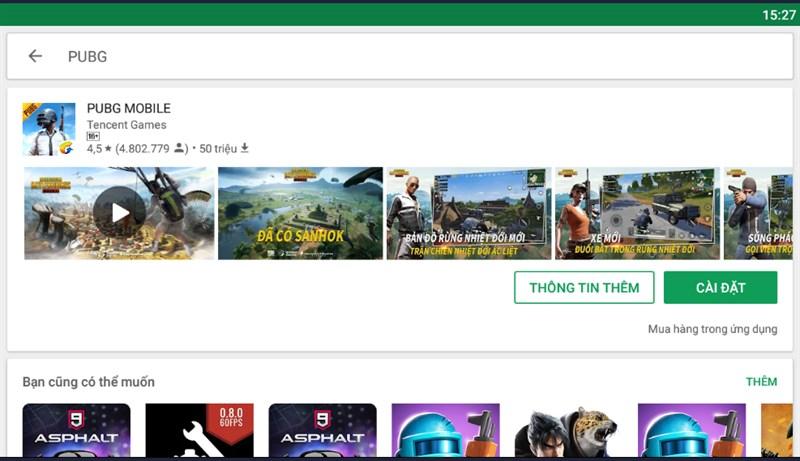The width and height of the screenshot is (800, 461).
Task: Click the PUBG search field
Action: pyautogui.click(x=400, y=56)
